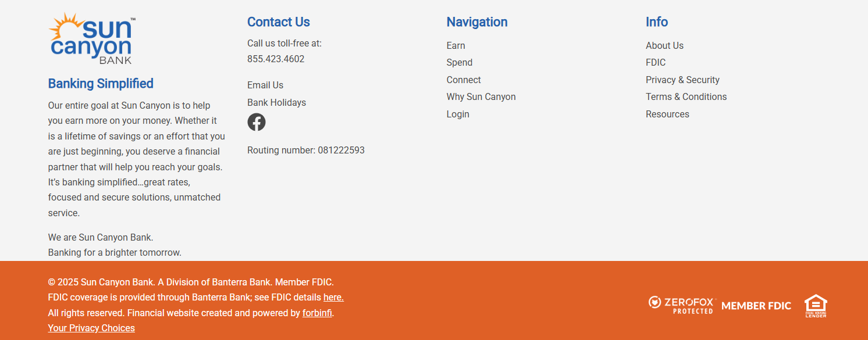Open Your Privacy Choices link
Viewport: 868px width, 340px height.
tap(91, 328)
